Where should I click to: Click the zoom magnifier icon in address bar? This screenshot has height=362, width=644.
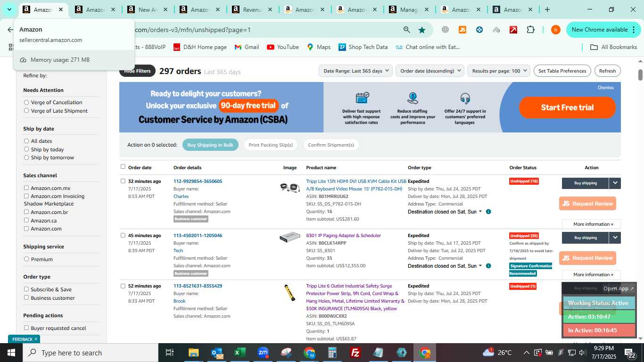tap(406, 30)
